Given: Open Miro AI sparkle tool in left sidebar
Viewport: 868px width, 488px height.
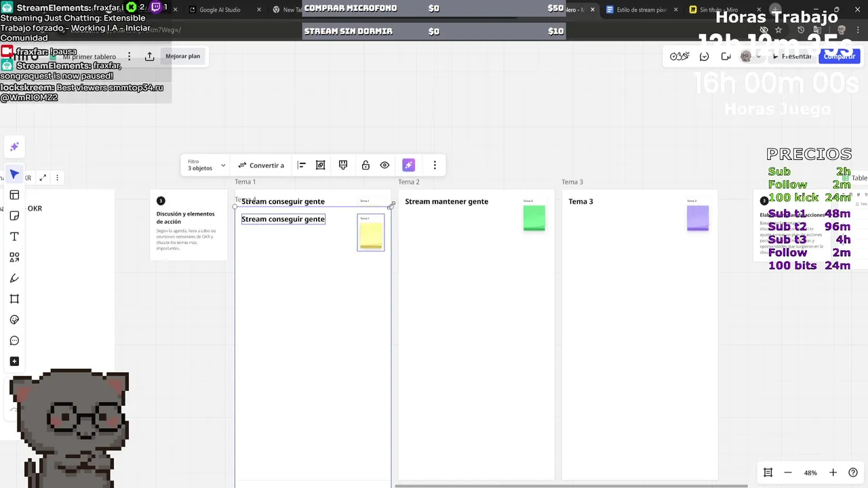Looking at the screenshot, I should click(x=14, y=146).
